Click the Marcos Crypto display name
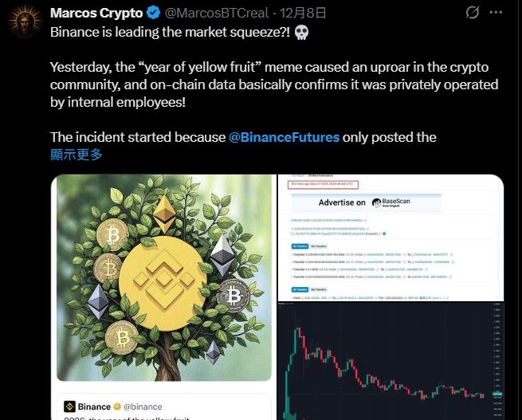 coord(96,14)
